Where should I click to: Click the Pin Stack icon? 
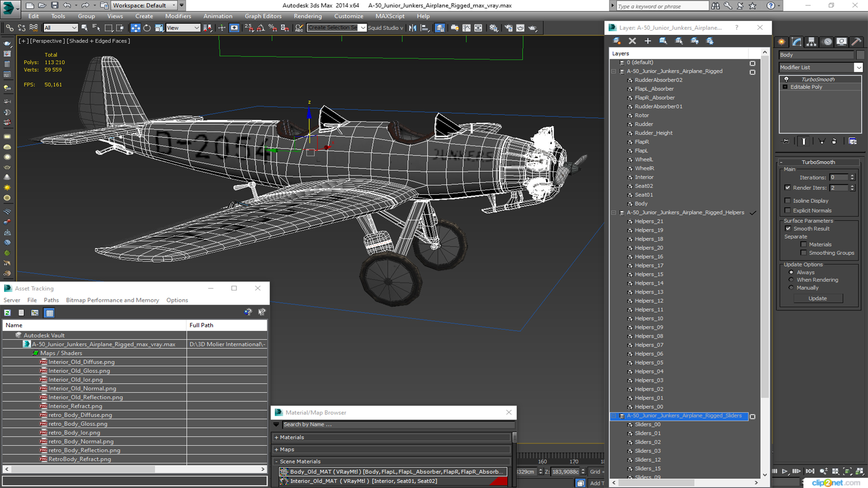[786, 141]
